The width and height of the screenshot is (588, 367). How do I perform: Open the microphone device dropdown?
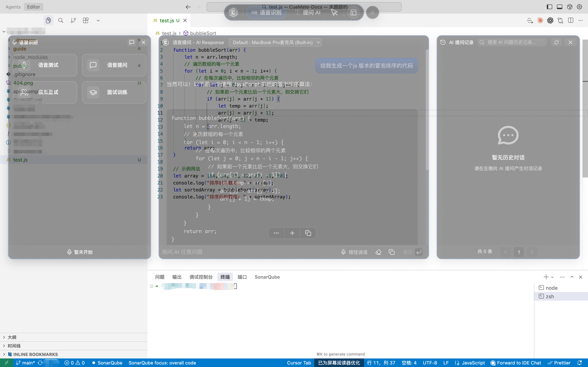click(275, 43)
